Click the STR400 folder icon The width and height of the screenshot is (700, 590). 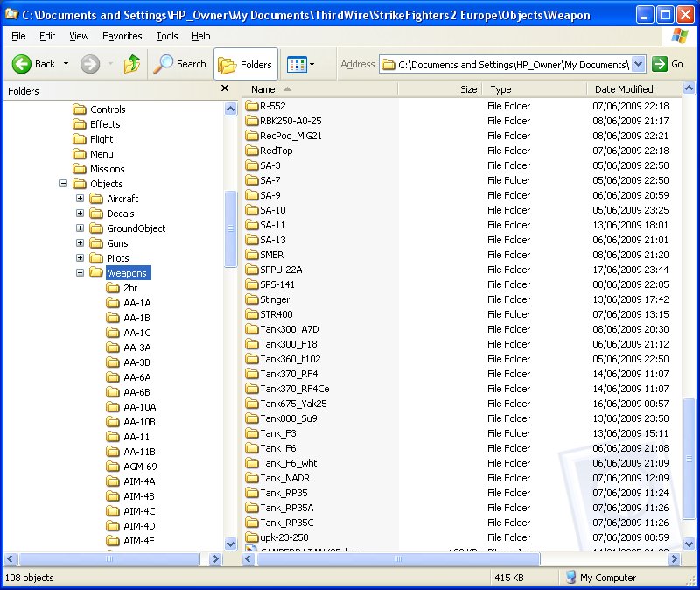point(252,314)
